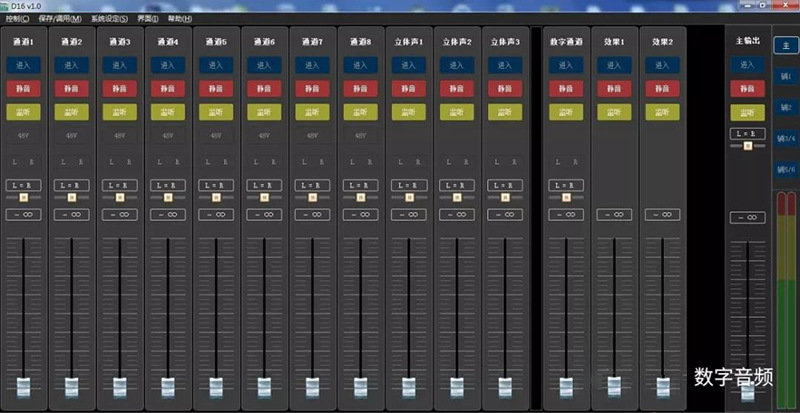The height and width of the screenshot is (413, 800).
Task: Switch to the 辅3/4 aux tab
Action: click(786, 138)
